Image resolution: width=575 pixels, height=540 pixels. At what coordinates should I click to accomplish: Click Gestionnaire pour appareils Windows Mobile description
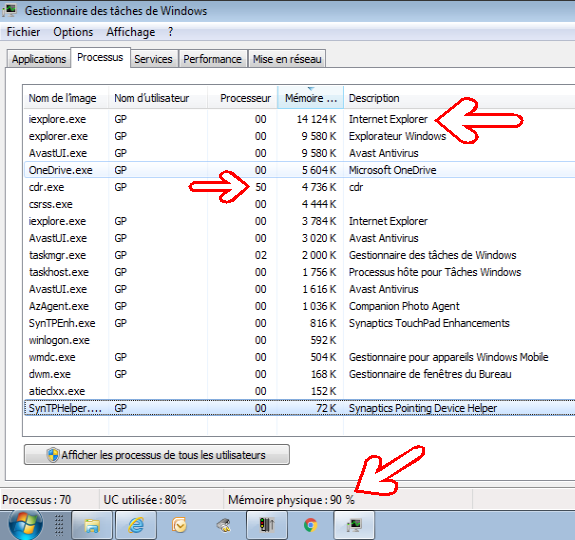click(448, 357)
